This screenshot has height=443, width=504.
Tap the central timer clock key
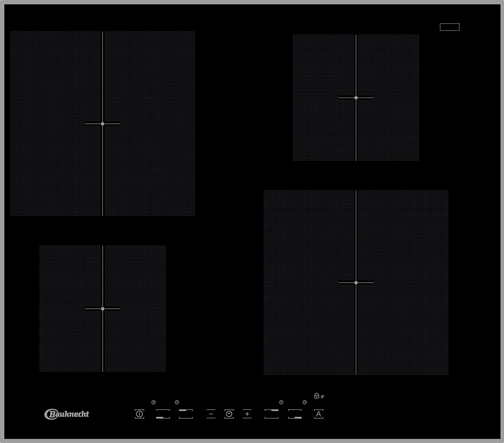229,414
